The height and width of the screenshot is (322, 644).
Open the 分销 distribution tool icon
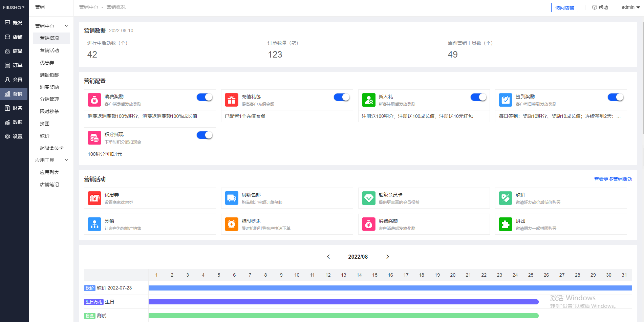(94, 224)
